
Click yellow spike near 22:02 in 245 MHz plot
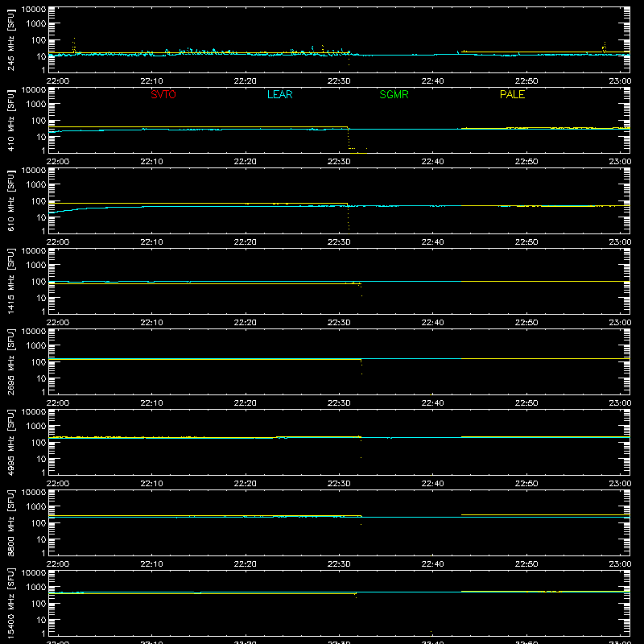tap(74, 45)
